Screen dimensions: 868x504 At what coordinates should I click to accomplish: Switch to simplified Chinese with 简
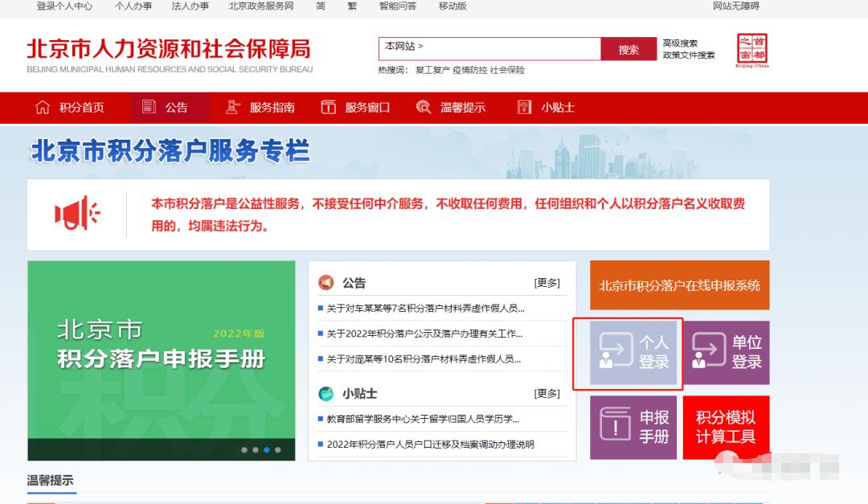click(321, 6)
